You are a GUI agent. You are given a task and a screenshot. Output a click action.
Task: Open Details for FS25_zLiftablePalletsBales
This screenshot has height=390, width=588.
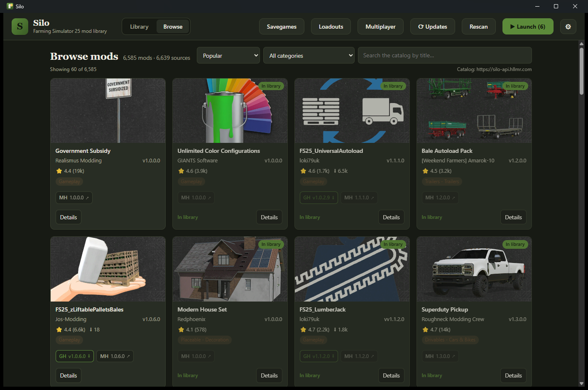[69, 375]
